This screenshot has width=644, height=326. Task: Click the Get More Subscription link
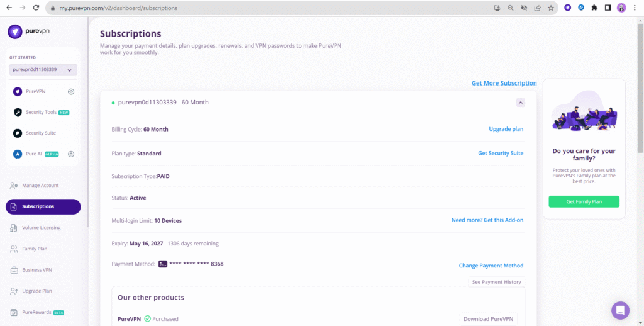click(x=504, y=83)
